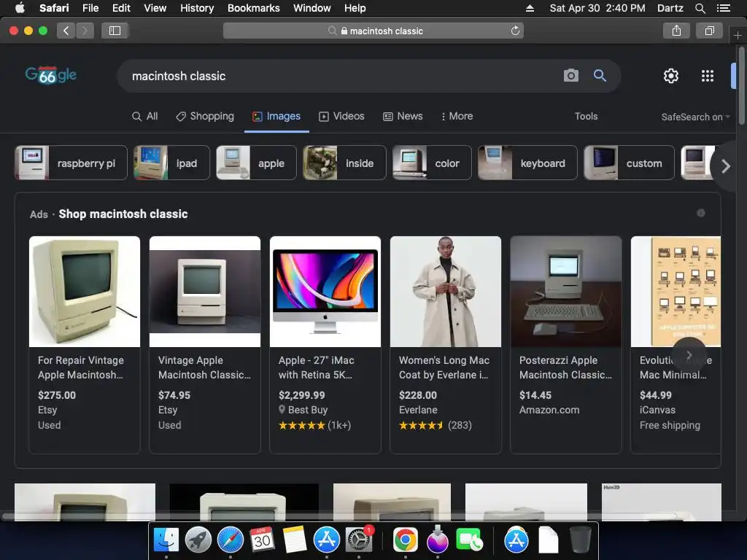
Task: Switch to the All results tab
Action: [x=145, y=116]
